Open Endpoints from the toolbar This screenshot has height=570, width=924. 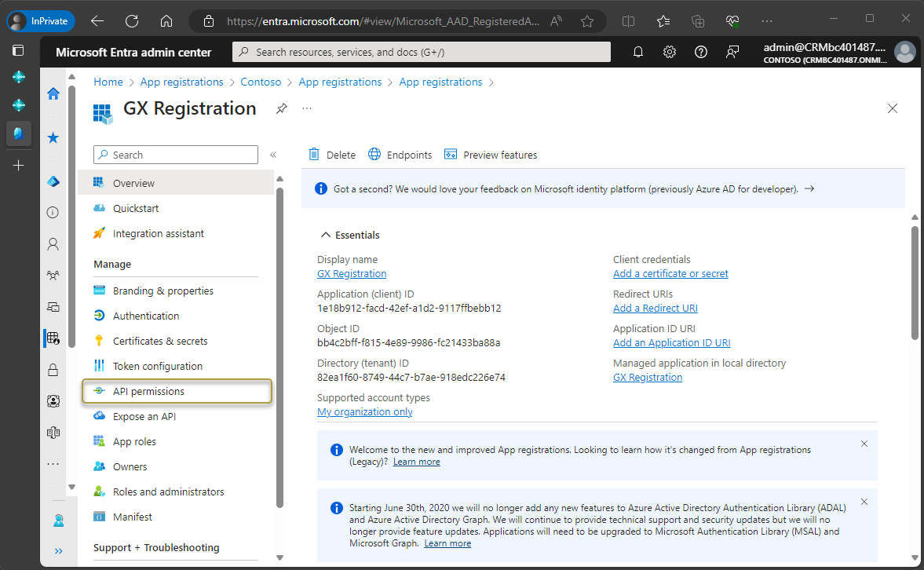pos(400,155)
